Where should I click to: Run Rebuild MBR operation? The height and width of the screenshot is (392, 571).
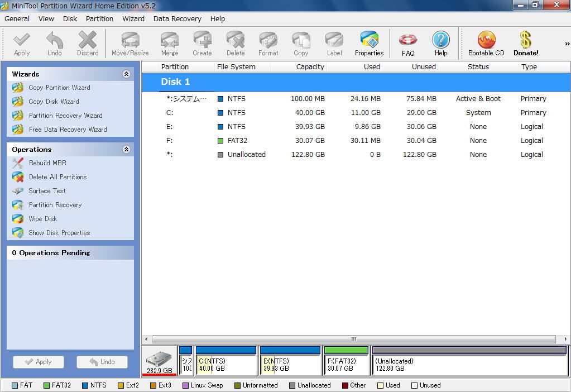point(47,163)
